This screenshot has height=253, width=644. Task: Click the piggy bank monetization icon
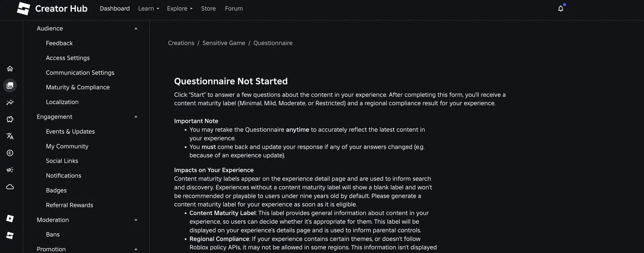(x=10, y=119)
